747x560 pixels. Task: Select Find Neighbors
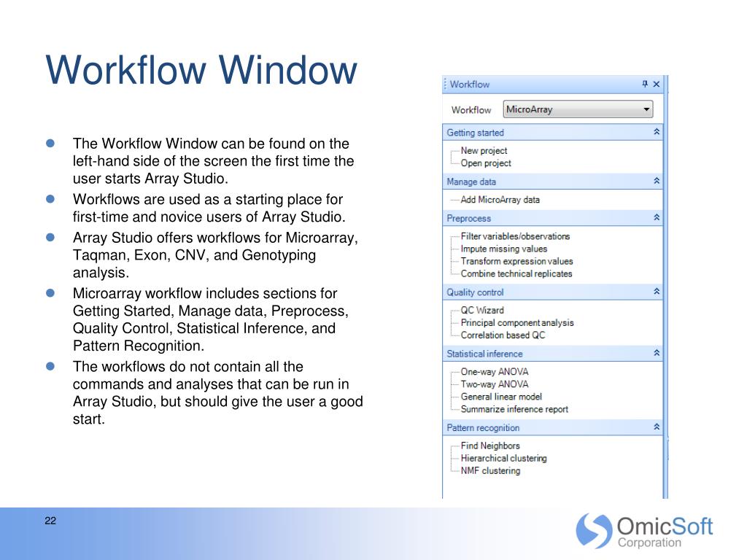(489, 446)
